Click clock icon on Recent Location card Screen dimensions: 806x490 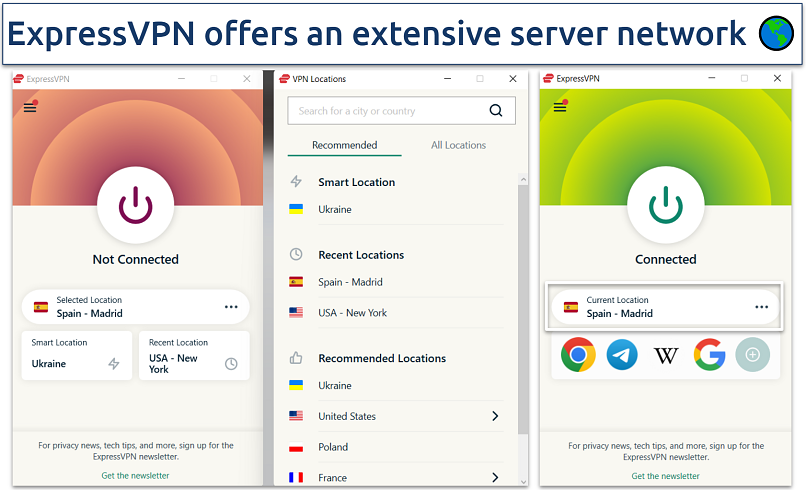[x=231, y=364]
